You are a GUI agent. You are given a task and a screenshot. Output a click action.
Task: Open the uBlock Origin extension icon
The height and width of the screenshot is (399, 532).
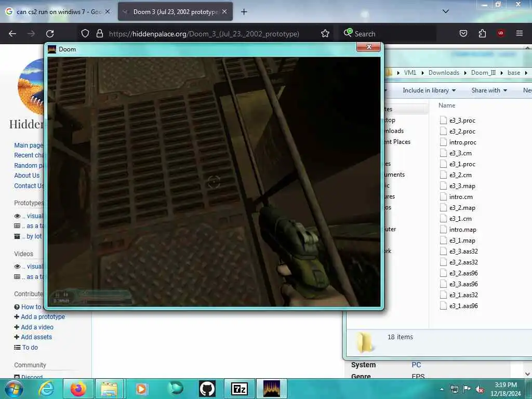point(501,34)
